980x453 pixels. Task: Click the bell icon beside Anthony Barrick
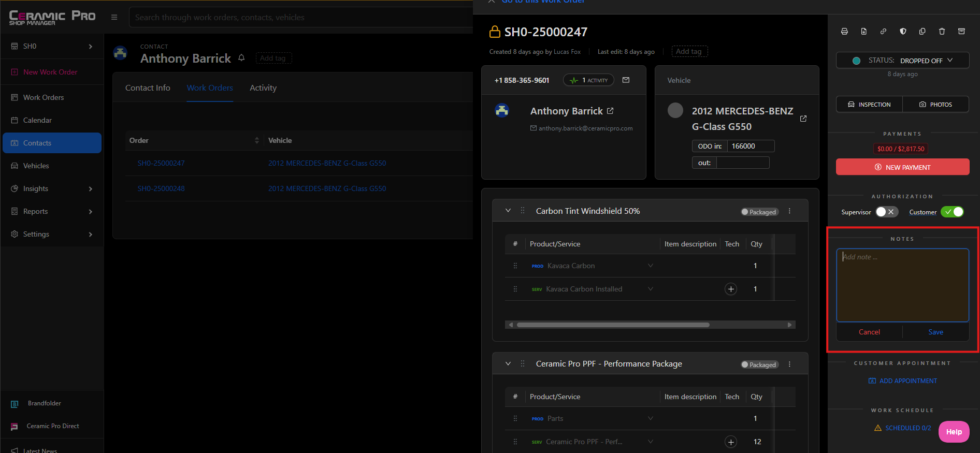coord(241,58)
